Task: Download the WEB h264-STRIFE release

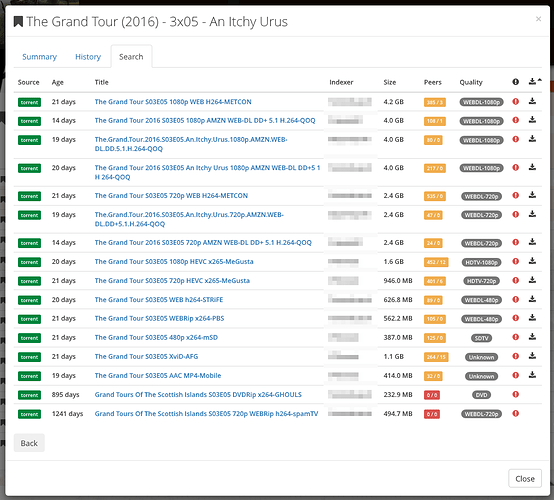Action: click(x=532, y=299)
